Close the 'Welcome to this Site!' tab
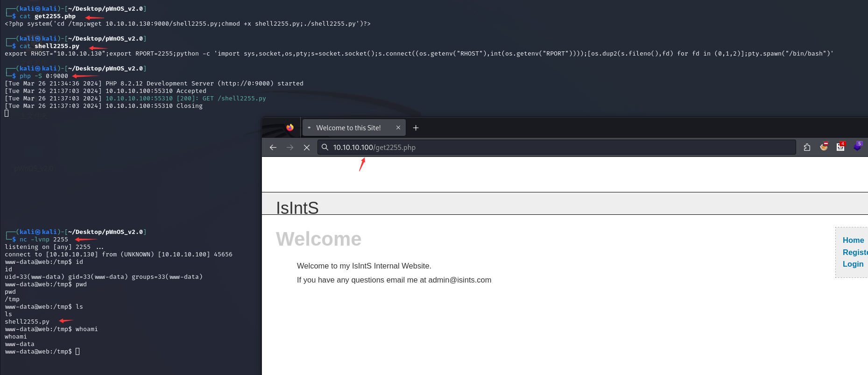This screenshot has height=375, width=868. [x=398, y=127]
